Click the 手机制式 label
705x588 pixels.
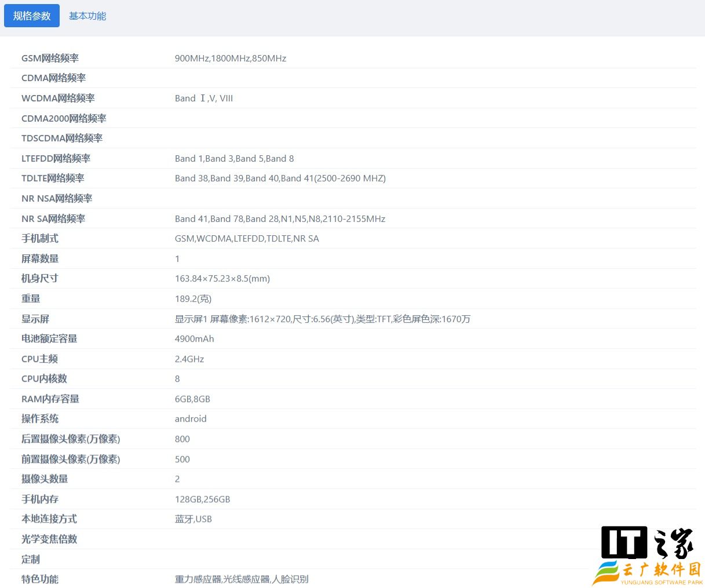click(x=40, y=238)
